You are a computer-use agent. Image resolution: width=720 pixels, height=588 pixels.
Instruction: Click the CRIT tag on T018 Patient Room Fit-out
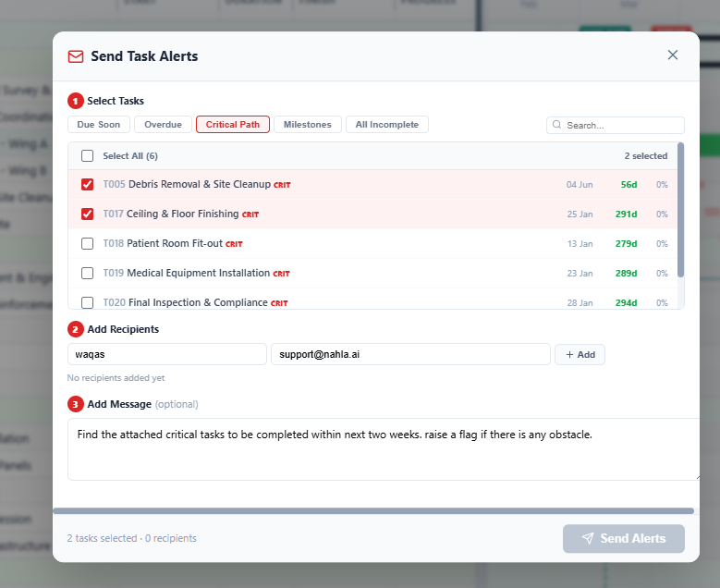[234, 244]
